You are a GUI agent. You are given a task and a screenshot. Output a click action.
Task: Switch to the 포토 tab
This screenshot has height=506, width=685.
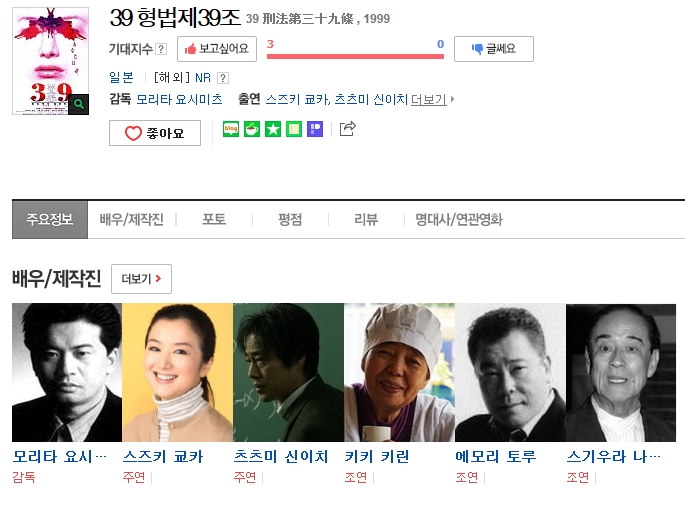214,219
